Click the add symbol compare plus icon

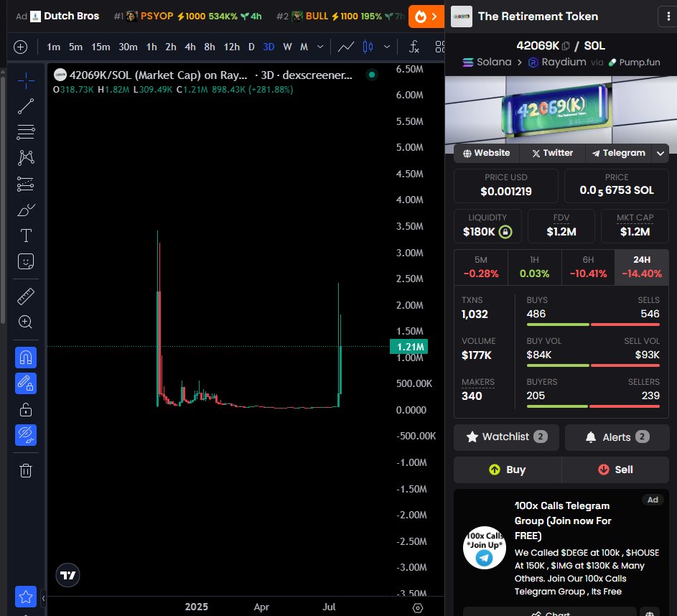tap(20, 47)
